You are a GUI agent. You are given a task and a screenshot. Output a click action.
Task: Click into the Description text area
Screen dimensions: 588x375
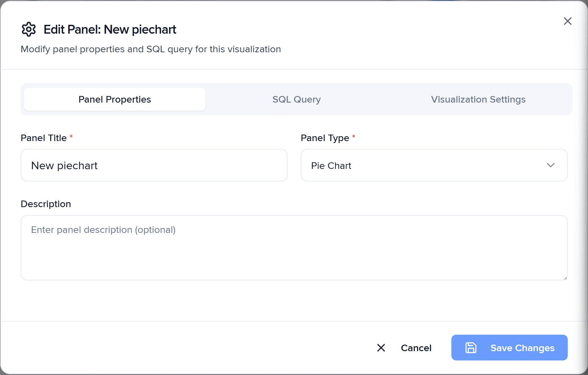click(294, 248)
